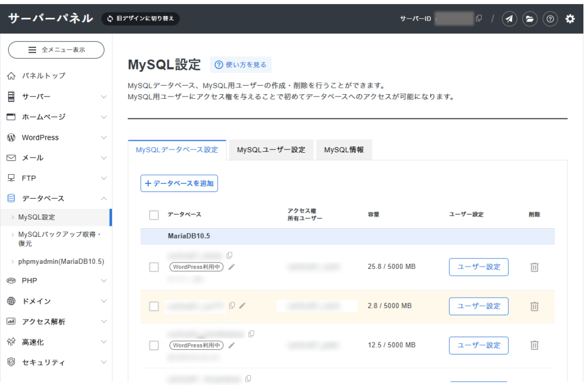Open the MySQL情報 tab
The width and height of the screenshot is (588, 385).
pyautogui.click(x=344, y=150)
